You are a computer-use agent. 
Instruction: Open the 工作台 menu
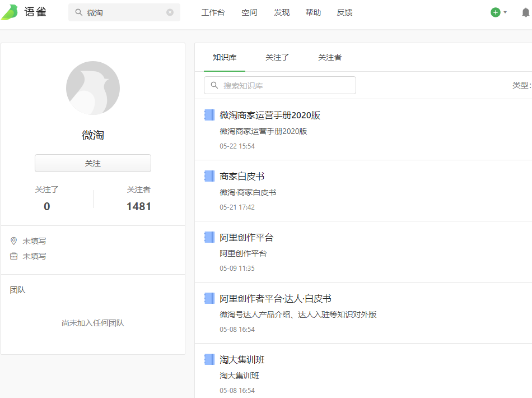pyautogui.click(x=213, y=12)
